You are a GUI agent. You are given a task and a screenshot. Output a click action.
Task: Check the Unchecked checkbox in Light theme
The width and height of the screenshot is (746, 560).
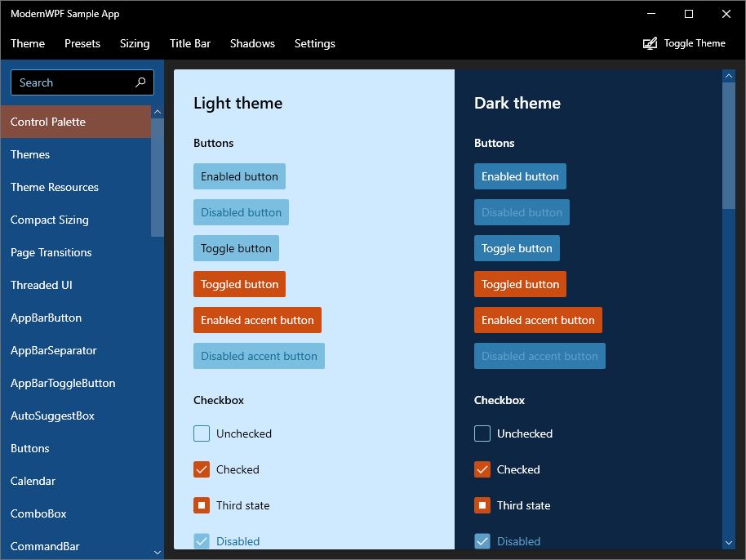[x=201, y=433]
